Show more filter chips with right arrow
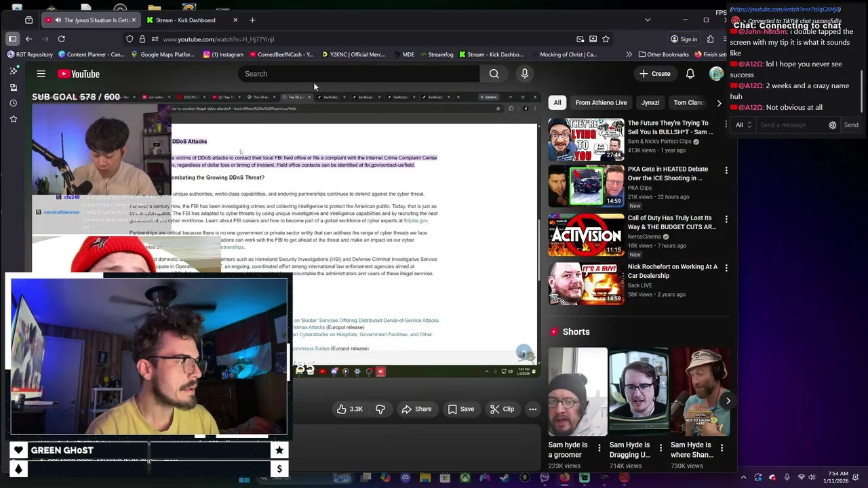The width and height of the screenshot is (868, 488). pyautogui.click(x=719, y=103)
